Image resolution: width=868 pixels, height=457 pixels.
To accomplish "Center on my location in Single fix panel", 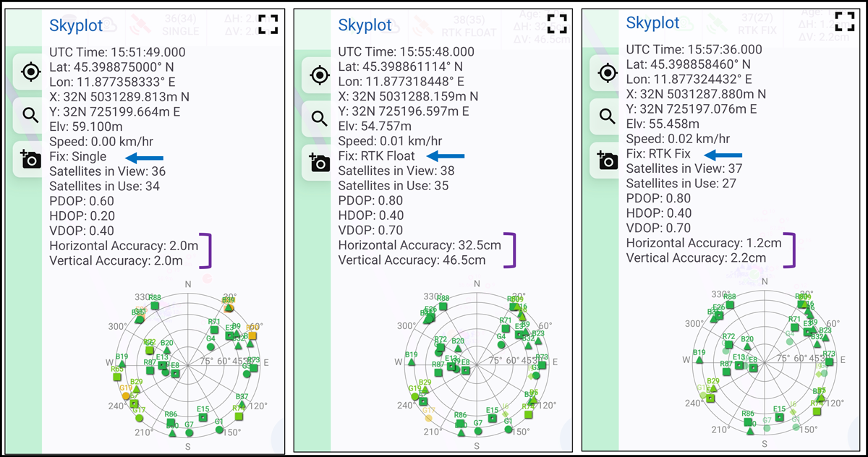I will coord(30,72).
